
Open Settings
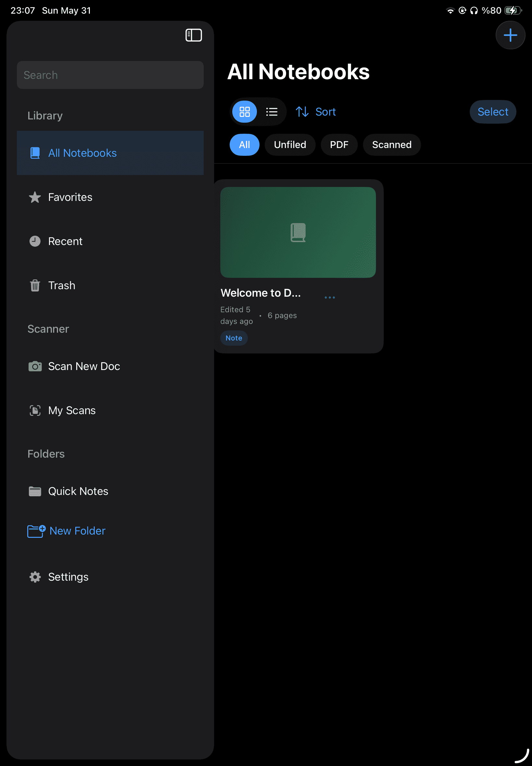click(110, 577)
